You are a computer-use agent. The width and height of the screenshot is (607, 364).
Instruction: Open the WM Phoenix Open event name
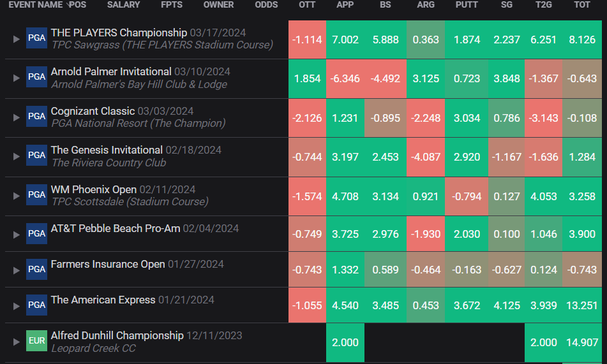[x=94, y=189]
